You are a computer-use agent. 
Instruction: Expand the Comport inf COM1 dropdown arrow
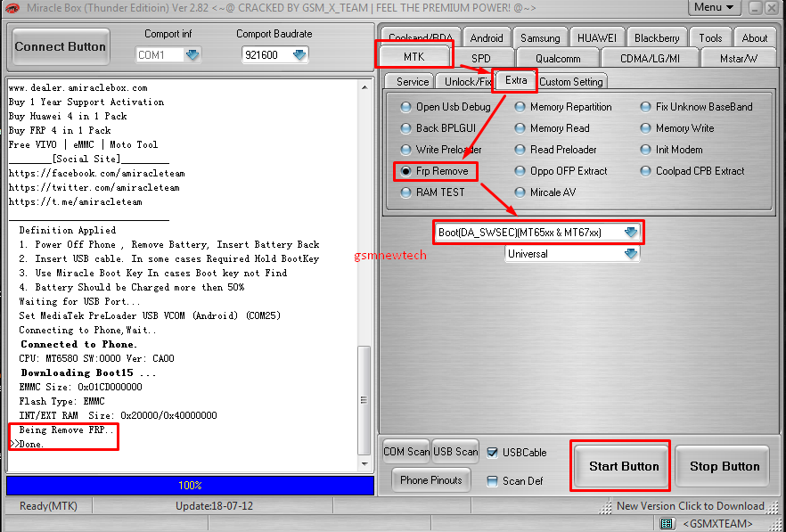[192, 54]
